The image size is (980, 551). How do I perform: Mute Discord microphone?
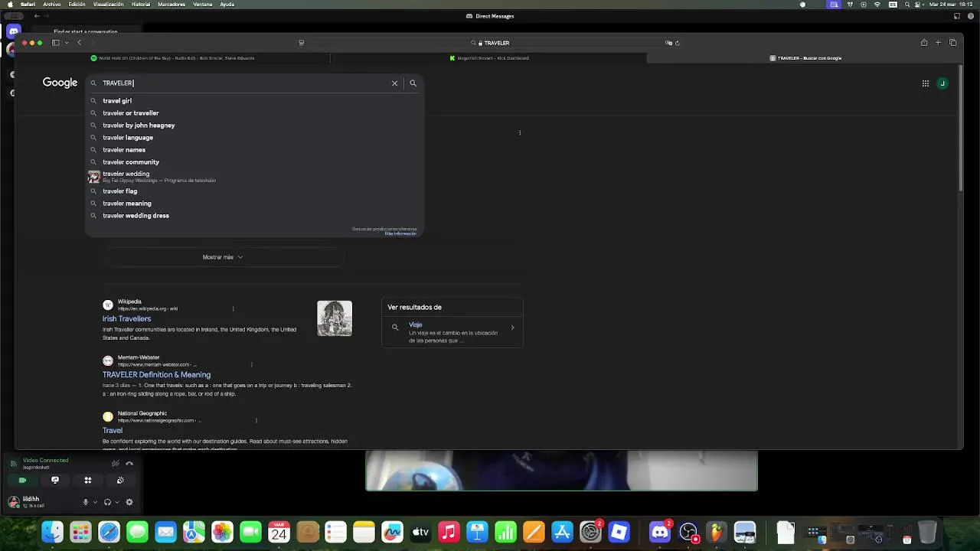[86, 502]
